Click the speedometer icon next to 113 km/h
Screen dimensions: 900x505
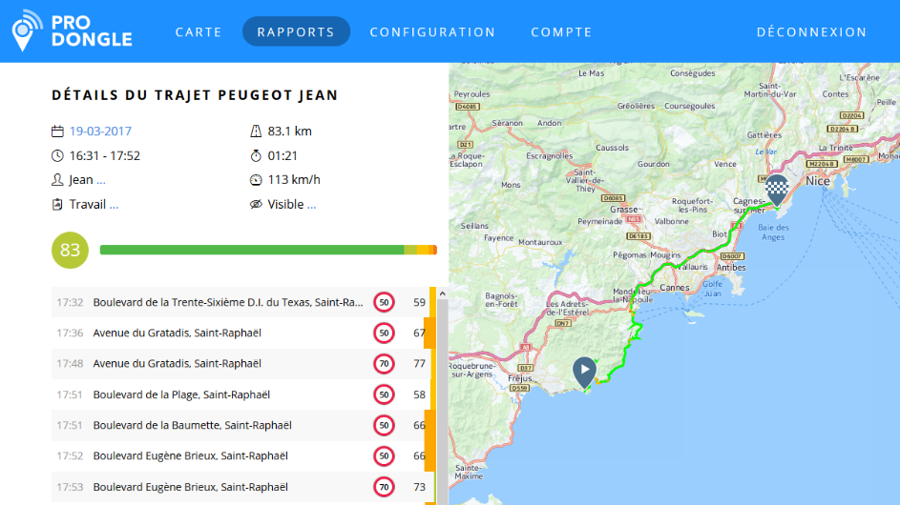[256, 180]
